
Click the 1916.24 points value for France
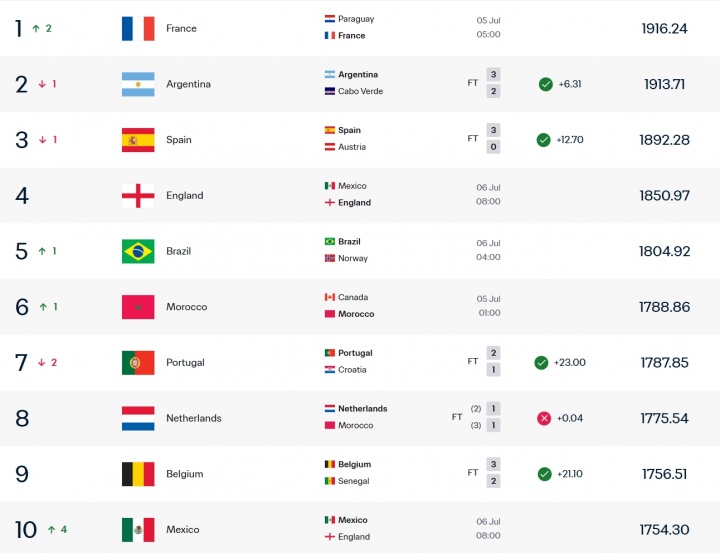664,28
